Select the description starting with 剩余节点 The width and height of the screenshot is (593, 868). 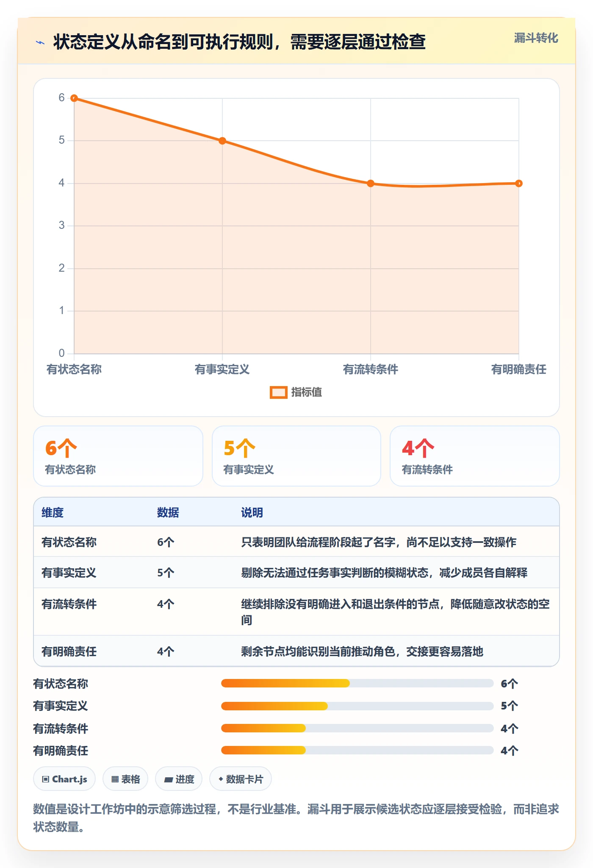pyautogui.click(x=362, y=651)
